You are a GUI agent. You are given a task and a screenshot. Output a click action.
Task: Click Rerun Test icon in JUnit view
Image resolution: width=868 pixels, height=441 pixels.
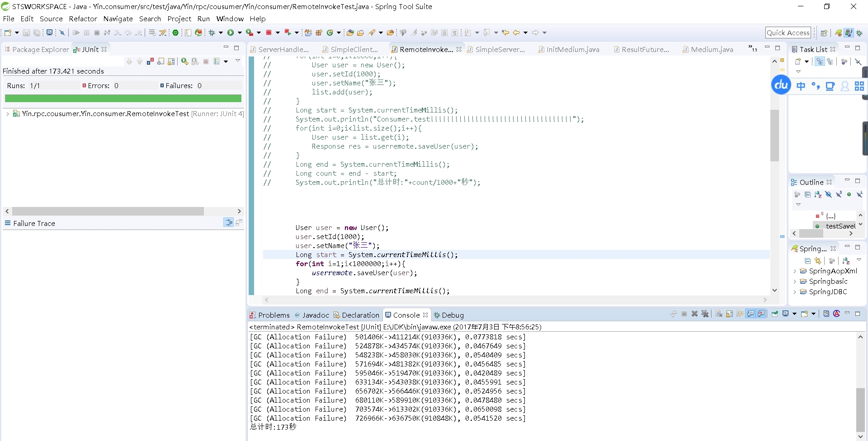[184, 61]
